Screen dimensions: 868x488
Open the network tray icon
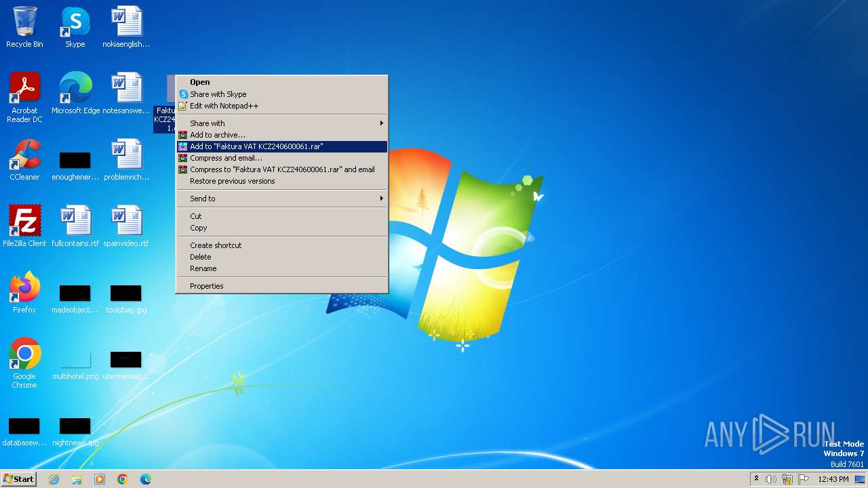pyautogui.click(x=787, y=479)
